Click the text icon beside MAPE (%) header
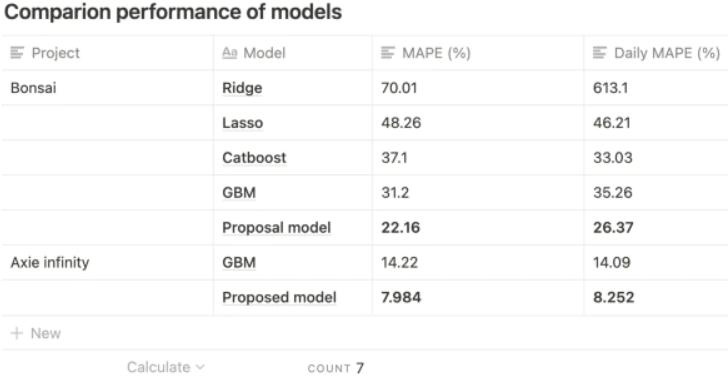The image size is (728, 387). (388, 53)
